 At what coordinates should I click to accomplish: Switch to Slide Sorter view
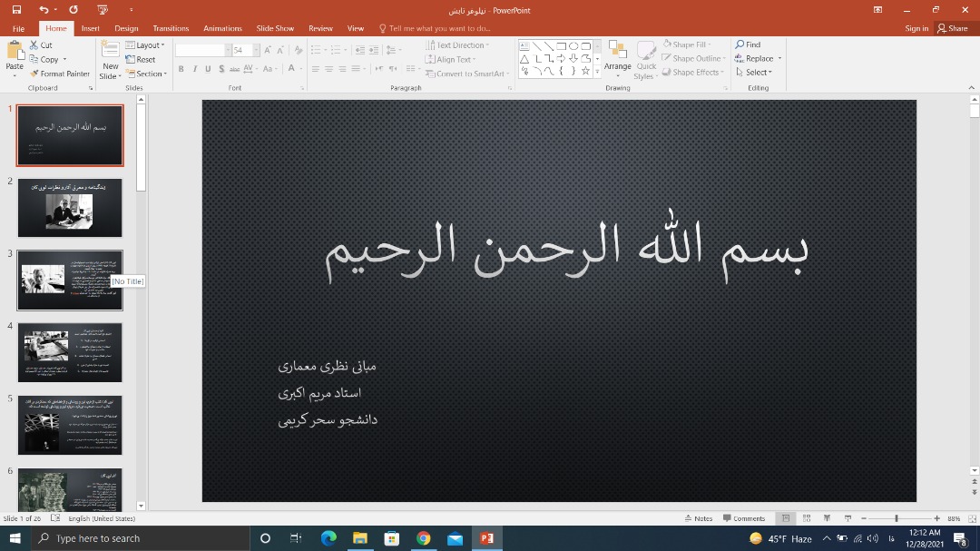point(807,518)
